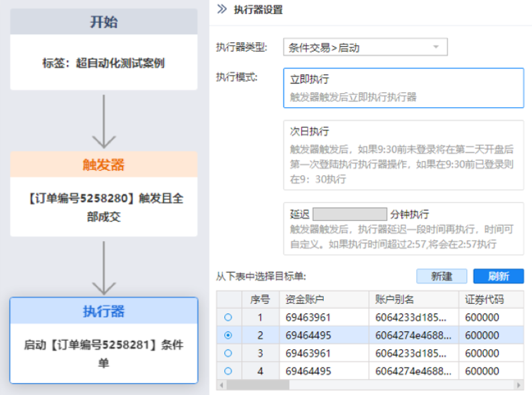Viewport: 532px width, 395px height.
Task: Click the 账户别名 column header
Action: [x=414, y=299]
